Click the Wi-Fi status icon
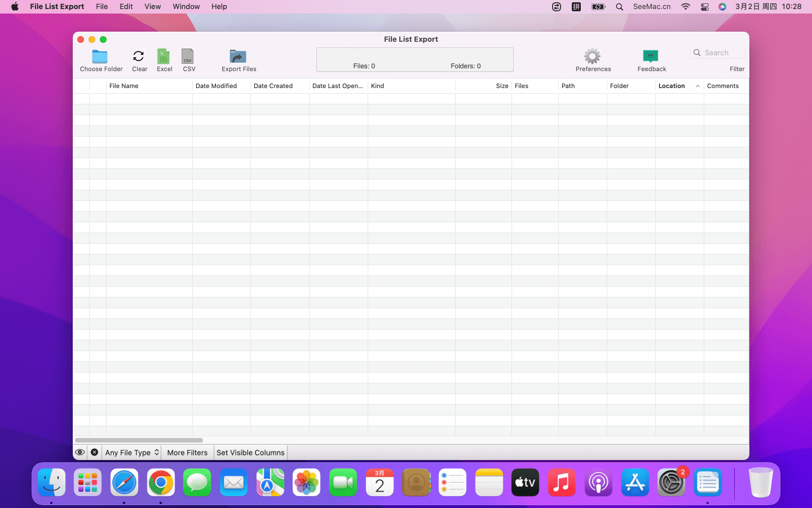Image resolution: width=812 pixels, height=508 pixels. point(686,7)
